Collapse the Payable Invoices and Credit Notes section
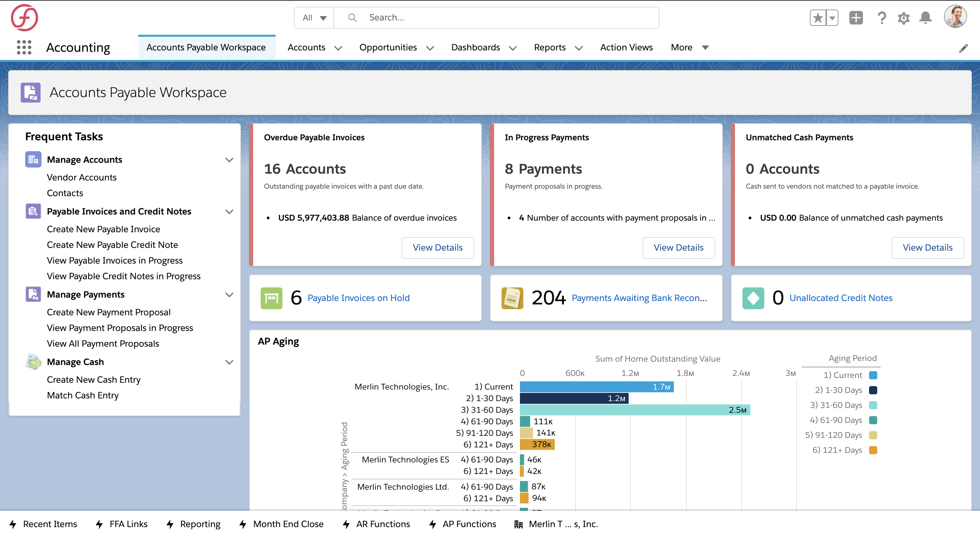The image size is (980, 538). [x=230, y=211]
